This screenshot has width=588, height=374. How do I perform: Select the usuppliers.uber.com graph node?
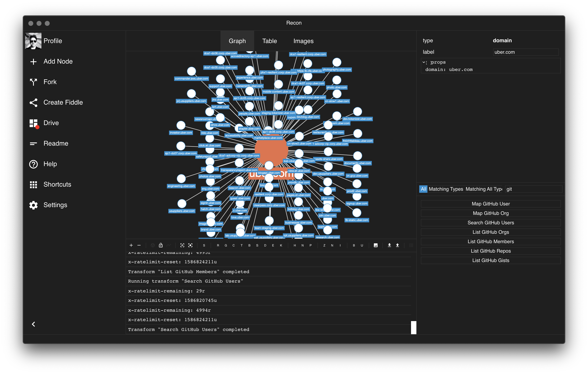tap(182, 204)
